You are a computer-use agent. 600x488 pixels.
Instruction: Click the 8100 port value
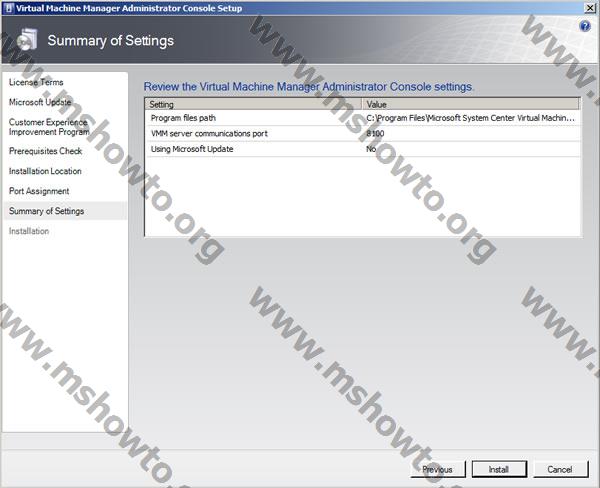tap(375, 134)
